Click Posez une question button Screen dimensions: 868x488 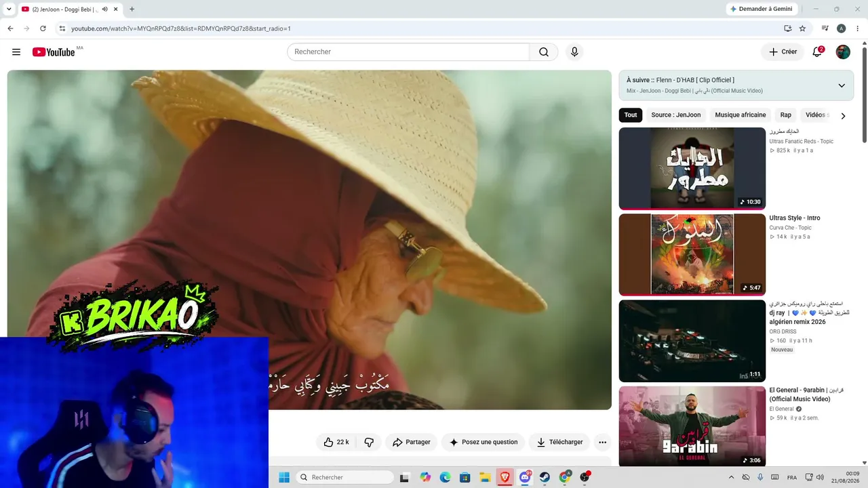coord(483,442)
